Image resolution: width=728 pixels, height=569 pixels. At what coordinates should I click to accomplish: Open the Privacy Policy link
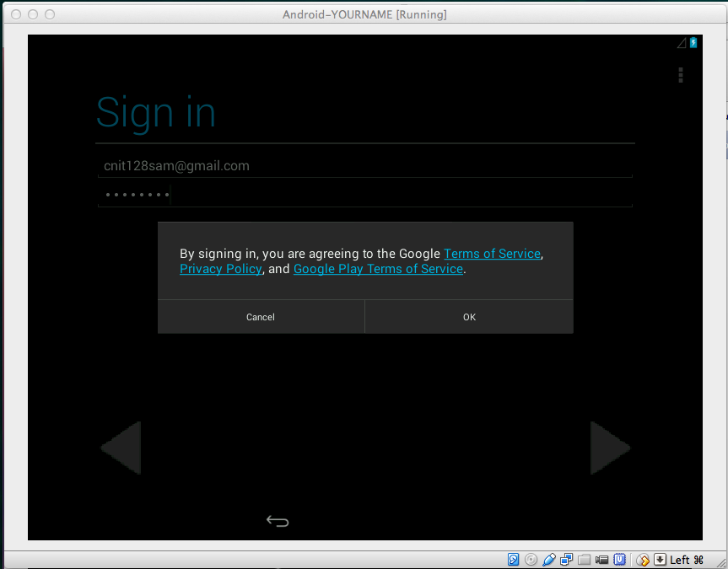coord(220,269)
